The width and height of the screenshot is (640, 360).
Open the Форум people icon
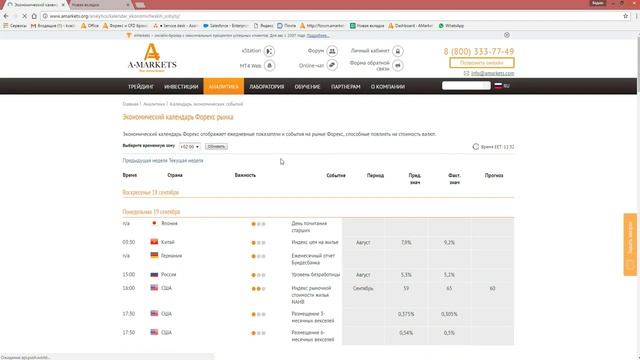click(x=332, y=51)
